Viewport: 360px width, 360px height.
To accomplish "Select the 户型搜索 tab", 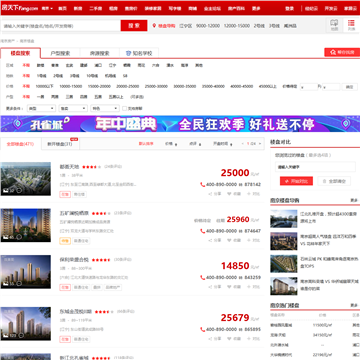I will pos(60,53).
